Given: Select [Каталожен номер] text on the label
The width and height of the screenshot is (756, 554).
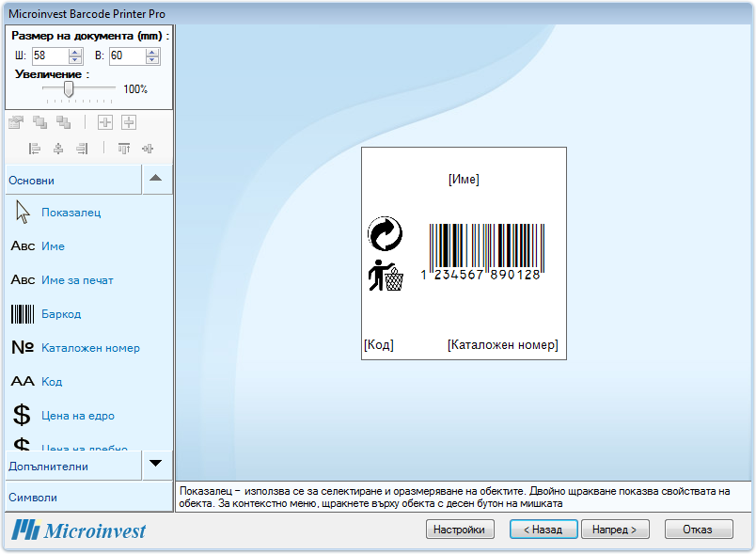Looking at the screenshot, I should 503,345.
